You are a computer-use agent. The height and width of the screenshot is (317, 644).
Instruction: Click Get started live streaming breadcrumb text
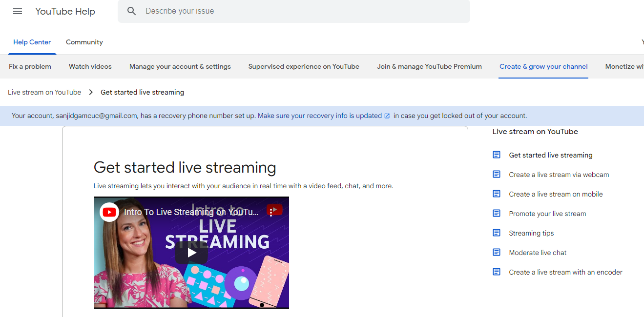142,92
